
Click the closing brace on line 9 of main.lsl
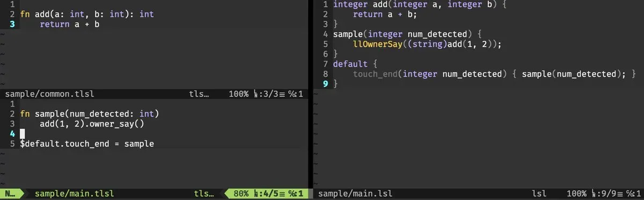(x=335, y=84)
